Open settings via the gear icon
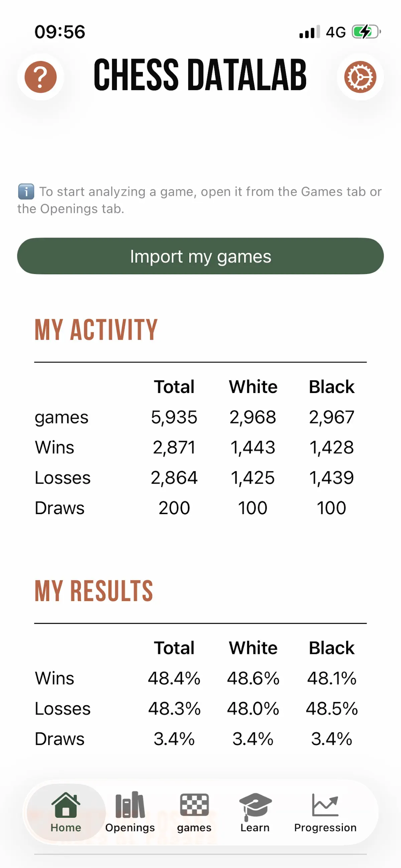The image size is (401, 868). pos(360,77)
